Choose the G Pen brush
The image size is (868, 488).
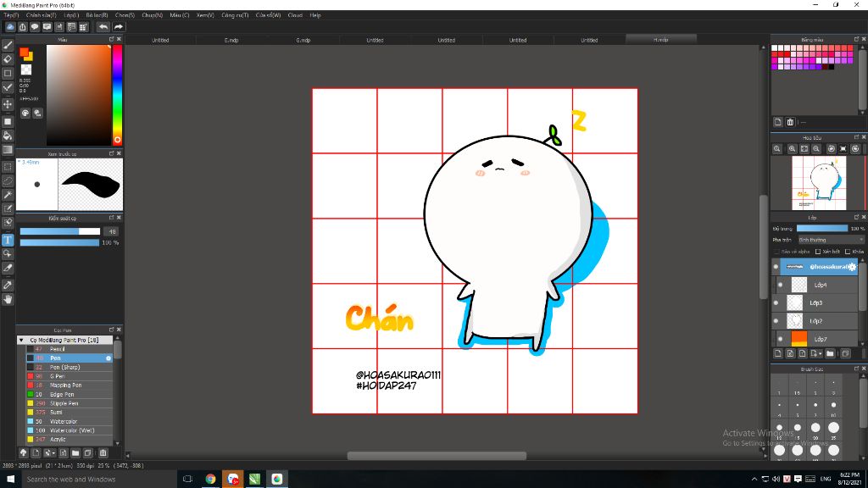(57, 376)
